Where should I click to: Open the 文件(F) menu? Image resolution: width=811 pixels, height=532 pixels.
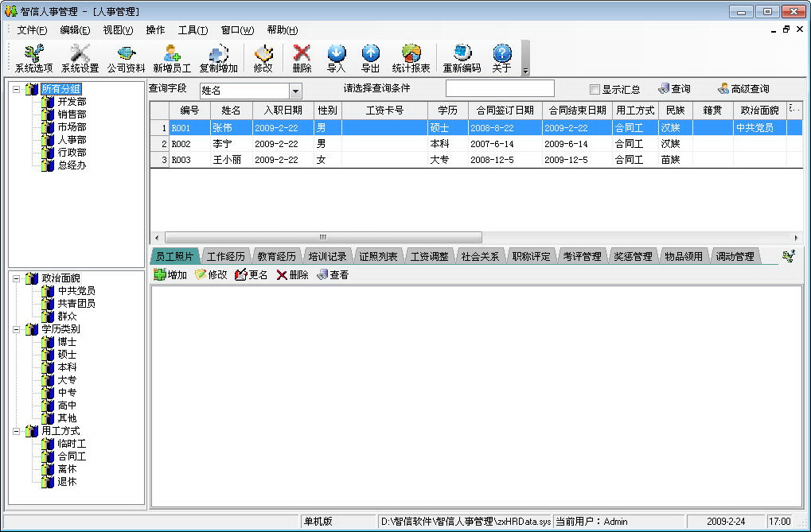[x=32, y=30]
